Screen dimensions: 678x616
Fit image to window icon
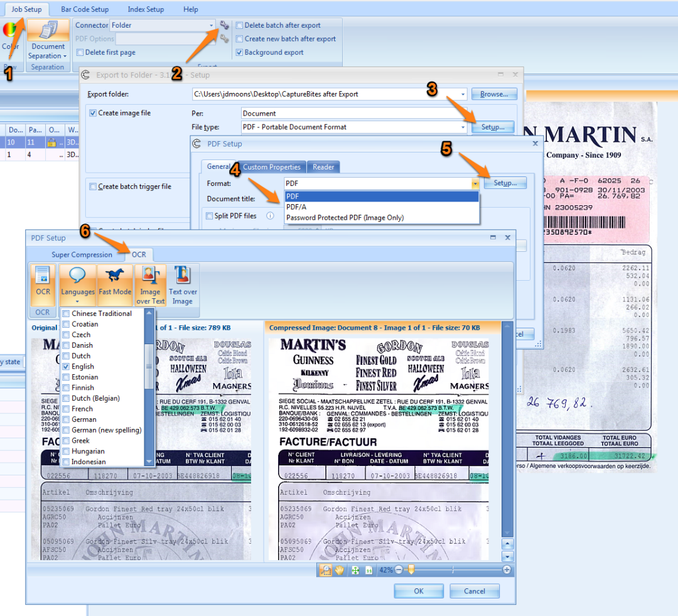[x=355, y=570]
